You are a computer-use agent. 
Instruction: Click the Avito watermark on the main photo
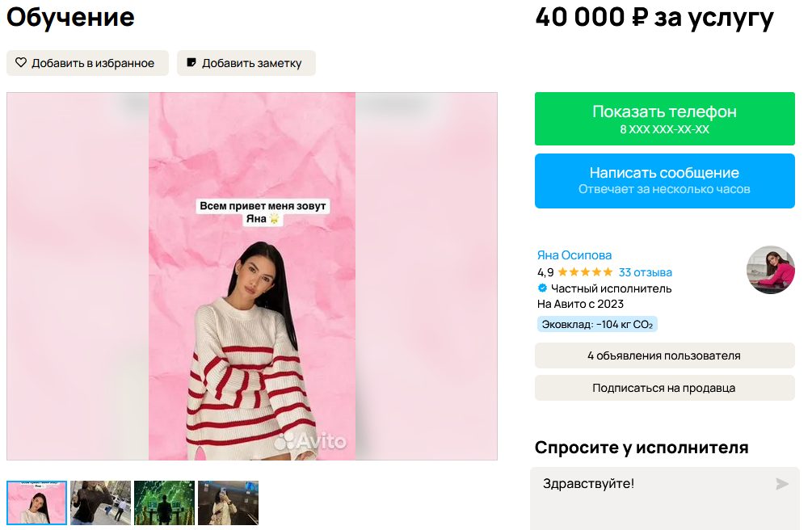click(x=310, y=442)
